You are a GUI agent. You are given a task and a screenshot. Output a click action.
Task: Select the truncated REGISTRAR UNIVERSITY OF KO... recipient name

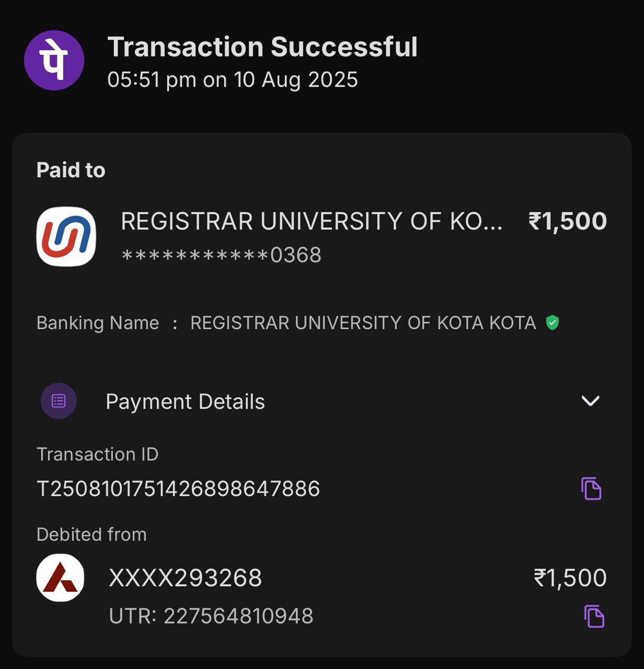pyautogui.click(x=312, y=222)
